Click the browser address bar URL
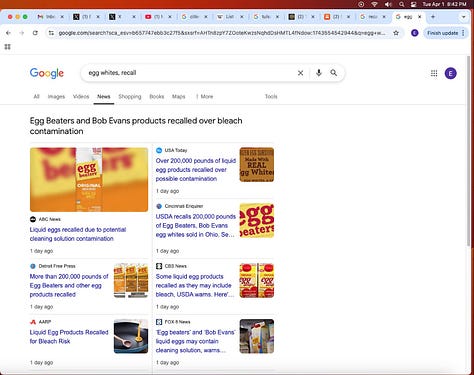This screenshot has height=375, width=474. point(222,33)
